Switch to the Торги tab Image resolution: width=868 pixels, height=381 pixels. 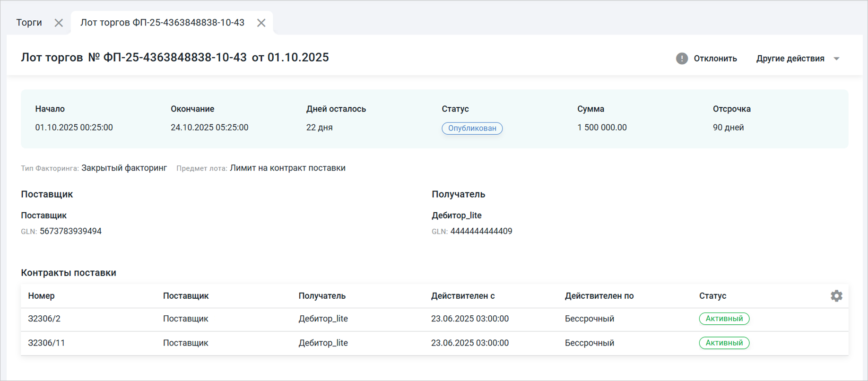coord(29,23)
